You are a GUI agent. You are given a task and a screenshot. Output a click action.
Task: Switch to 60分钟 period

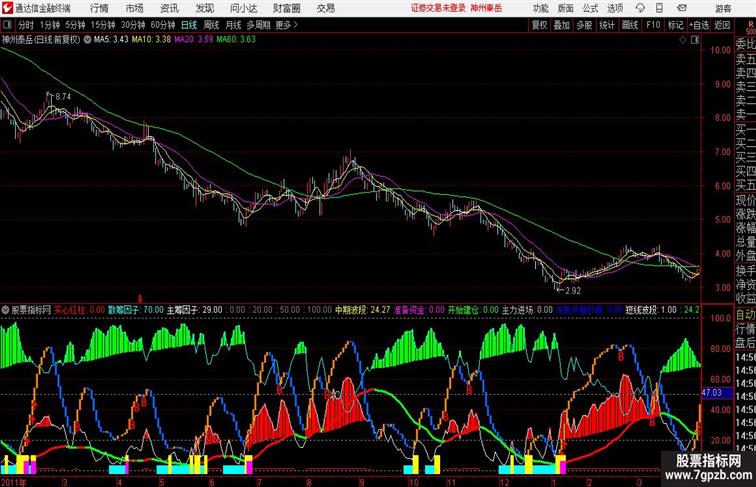point(162,25)
